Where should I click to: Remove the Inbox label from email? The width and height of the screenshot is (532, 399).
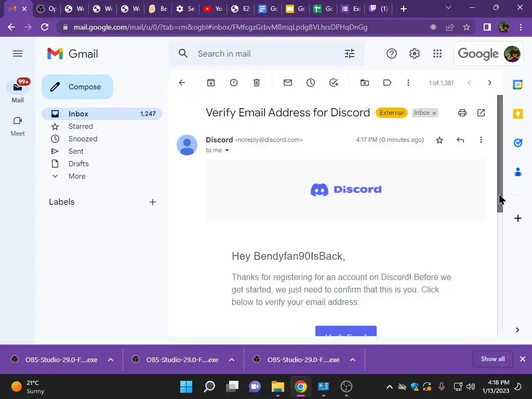(434, 113)
